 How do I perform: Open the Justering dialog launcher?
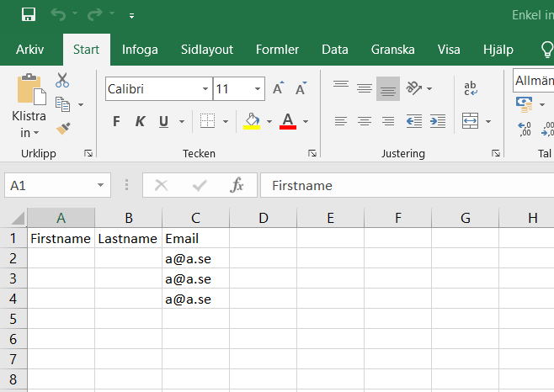[496, 153]
